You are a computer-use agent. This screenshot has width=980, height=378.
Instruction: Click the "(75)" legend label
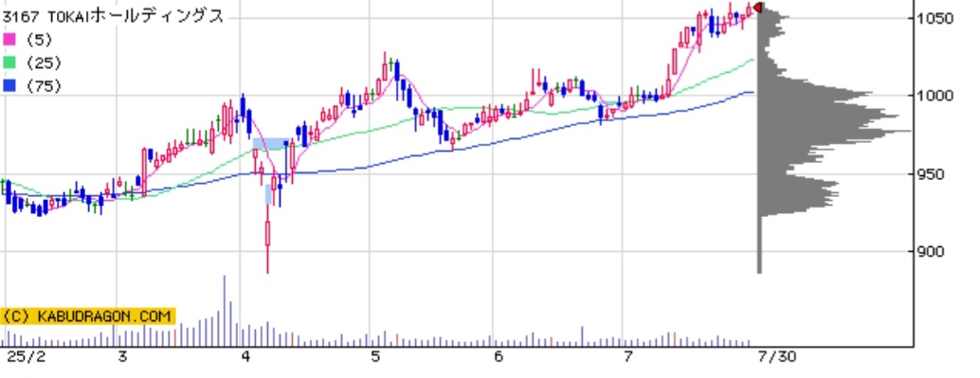pyautogui.click(x=44, y=85)
